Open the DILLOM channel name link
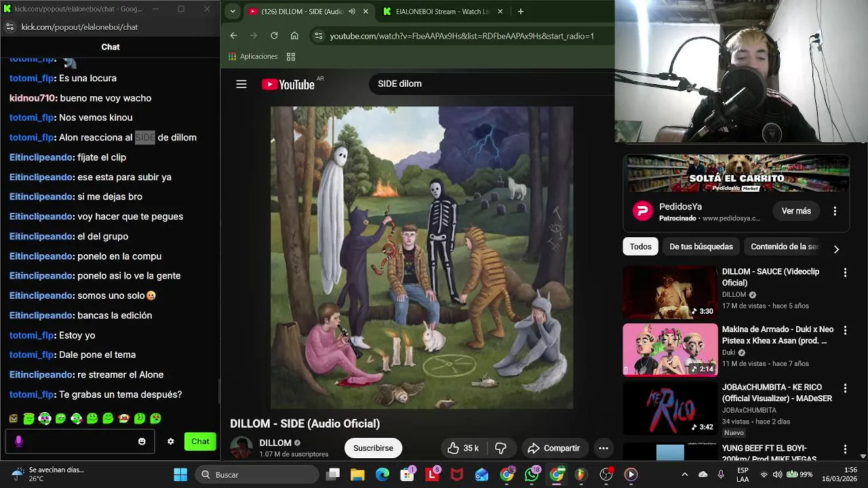Image resolution: width=868 pixels, height=488 pixels. (275, 443)
